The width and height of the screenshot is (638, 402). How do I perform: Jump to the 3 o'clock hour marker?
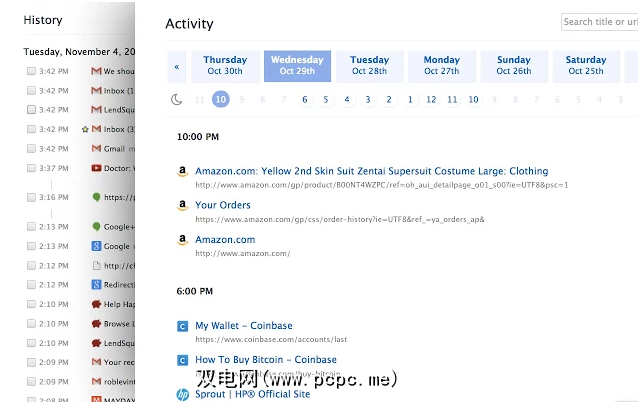[x=368, y=99]
